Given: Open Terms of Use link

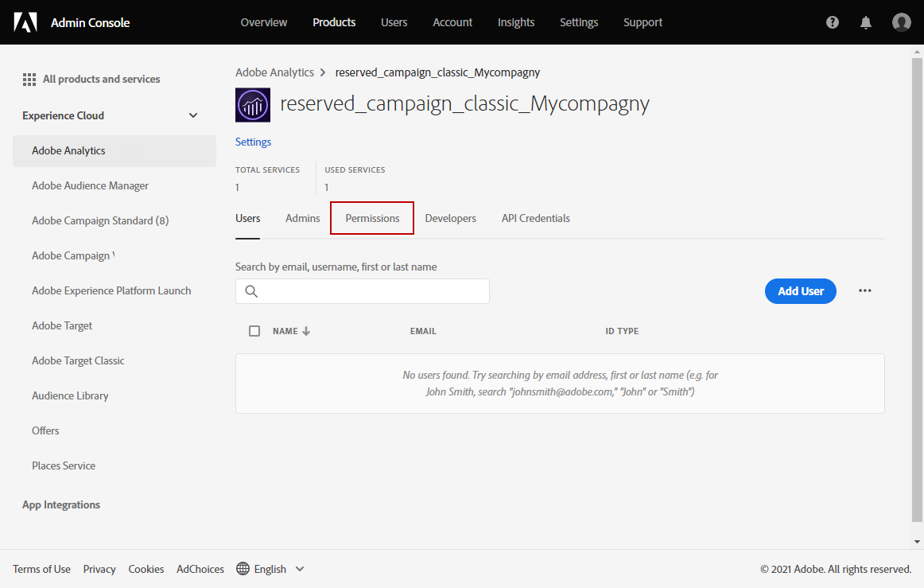Looking at the screenshot, I should pyautogui.click(x=42, y=569).
